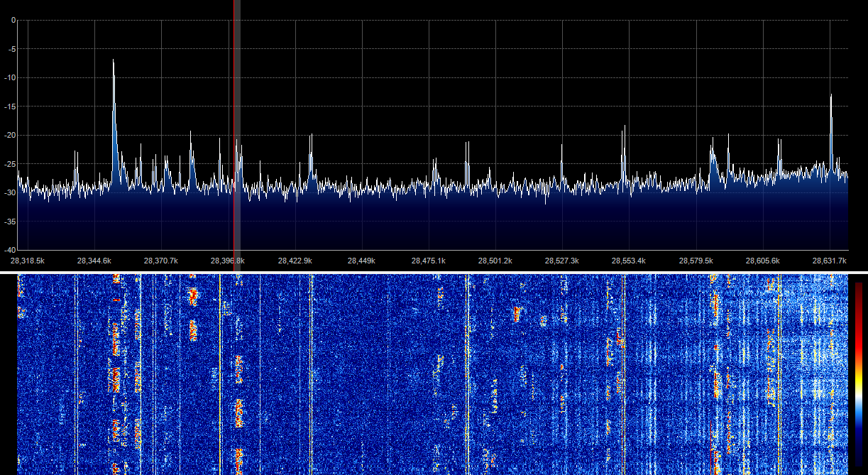Click the white divider between spectrum and waterfall
Screen dimensions: 868x475
pos(434,271)
